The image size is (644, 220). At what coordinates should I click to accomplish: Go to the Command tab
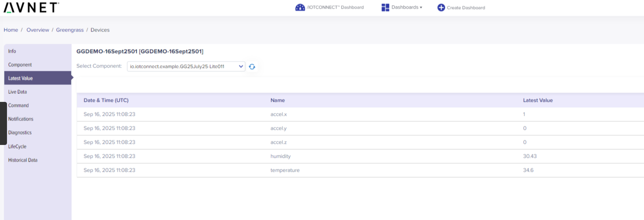[x=18, y=106]
